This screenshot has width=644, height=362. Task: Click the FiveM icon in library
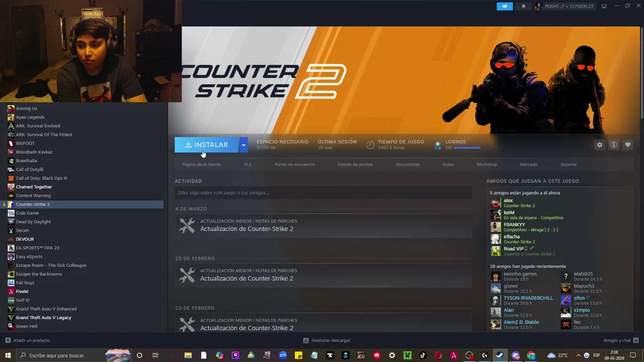tap(11, 292)
